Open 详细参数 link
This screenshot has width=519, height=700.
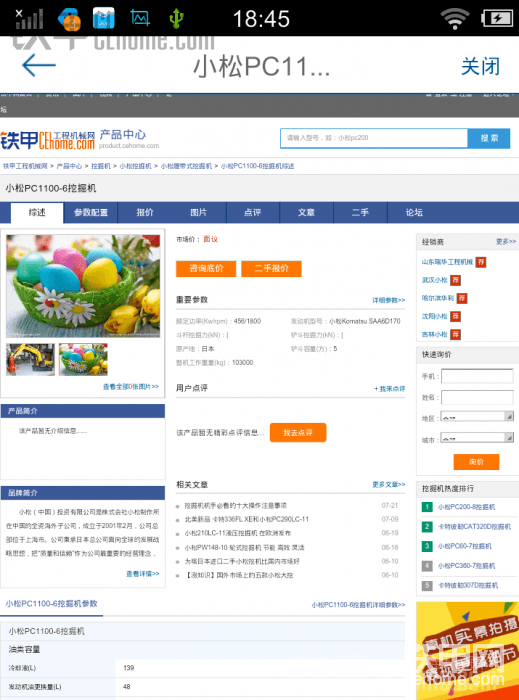click(389, 300)
